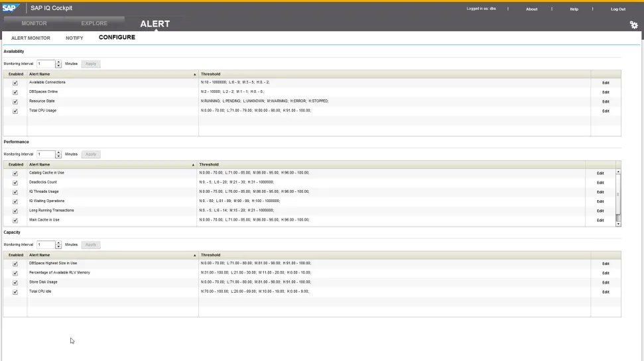Open the EXPLORE tab
Viewport: 644px width, 361px height.
(x=94, y=23)
